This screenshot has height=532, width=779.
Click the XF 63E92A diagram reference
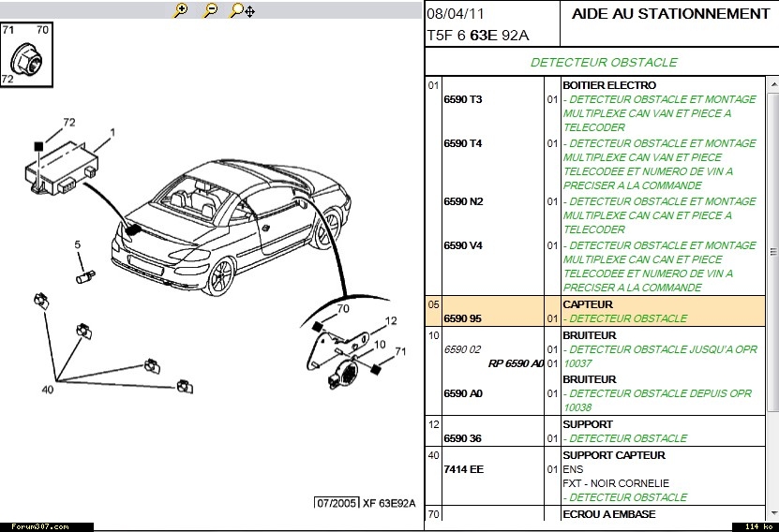pos(389,503)
